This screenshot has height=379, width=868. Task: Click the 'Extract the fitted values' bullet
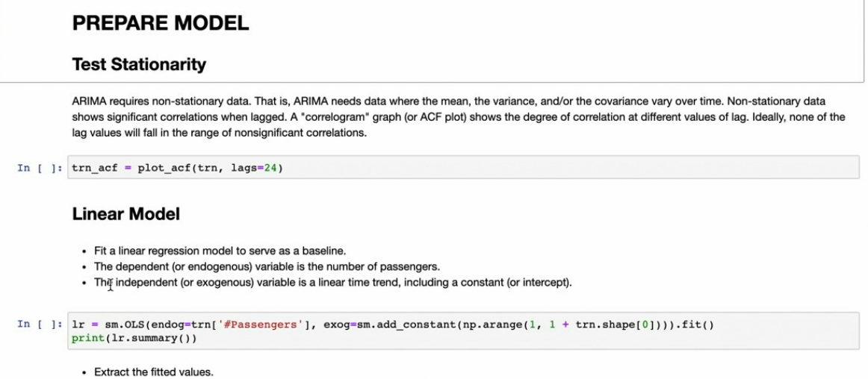tap(153, 372)
